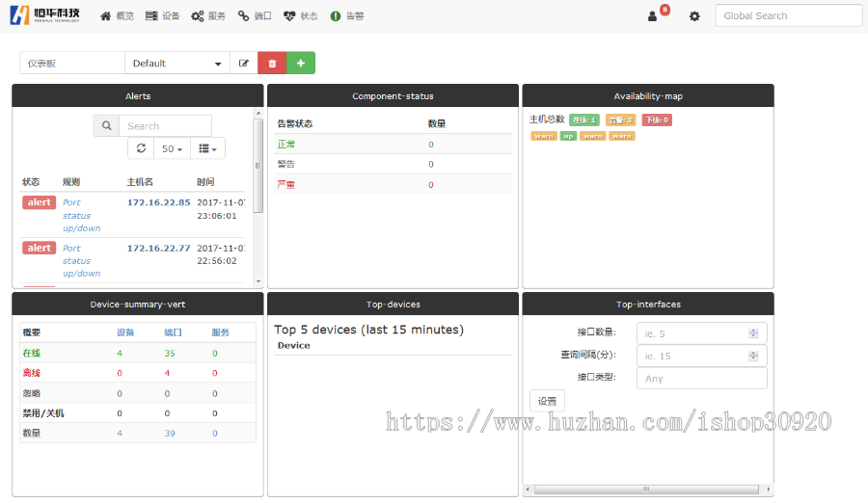868x503 pixels.
Task: Sort alerts by 规则 column
Action: click(x=70, y=181)
